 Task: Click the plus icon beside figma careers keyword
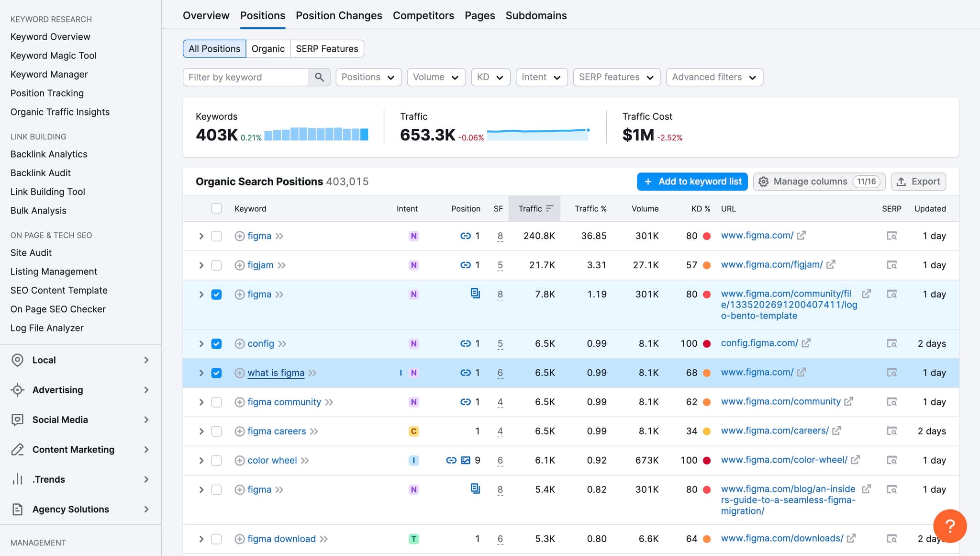(x=240, y=431)
